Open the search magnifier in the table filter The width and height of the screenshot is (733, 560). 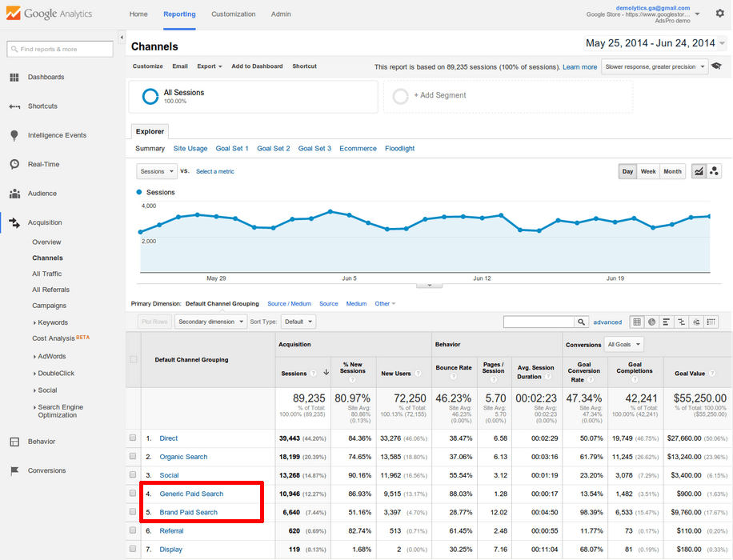point(582,322)
